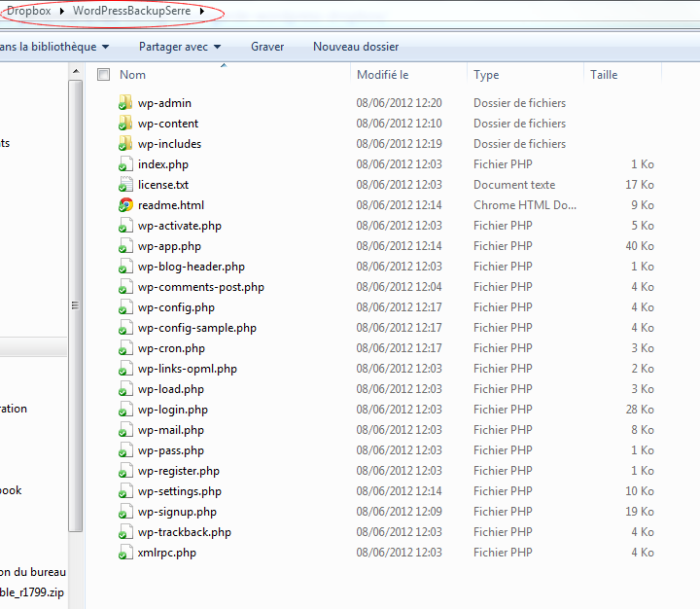Click the 'Document texte' type cell
The image size is (700, 609).
[514, 185]
